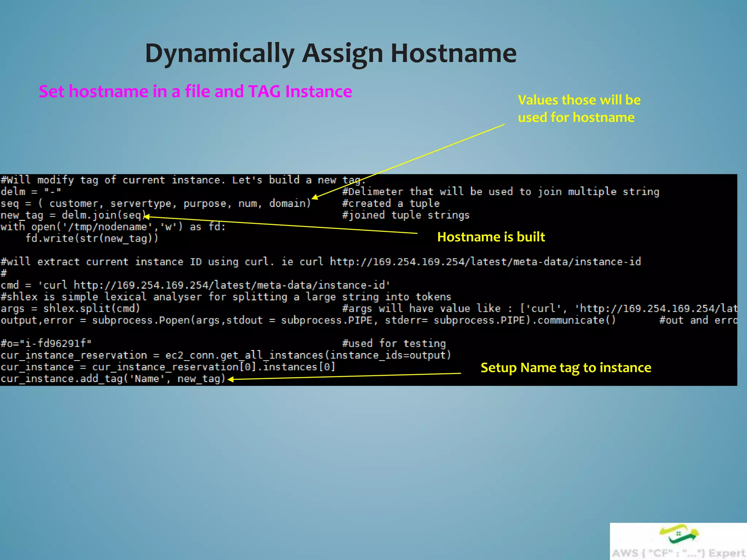Click the 'cur_instance_reservation = ec2_conn...' line
The image size is (747, 560).
click(226, 355)
